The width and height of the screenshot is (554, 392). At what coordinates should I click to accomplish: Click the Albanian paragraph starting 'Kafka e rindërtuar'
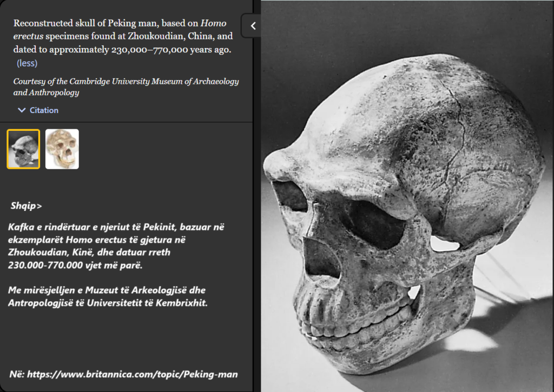coord(116,246)
